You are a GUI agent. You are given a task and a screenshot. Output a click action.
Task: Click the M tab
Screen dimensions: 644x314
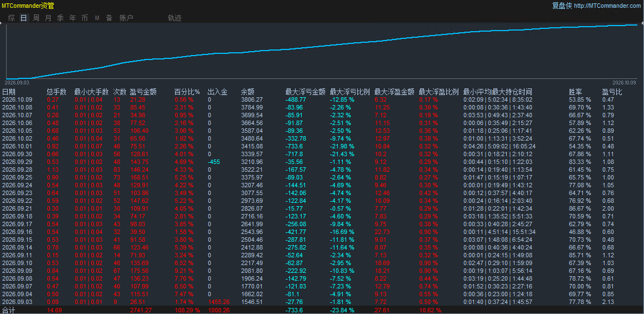(97, 18)
